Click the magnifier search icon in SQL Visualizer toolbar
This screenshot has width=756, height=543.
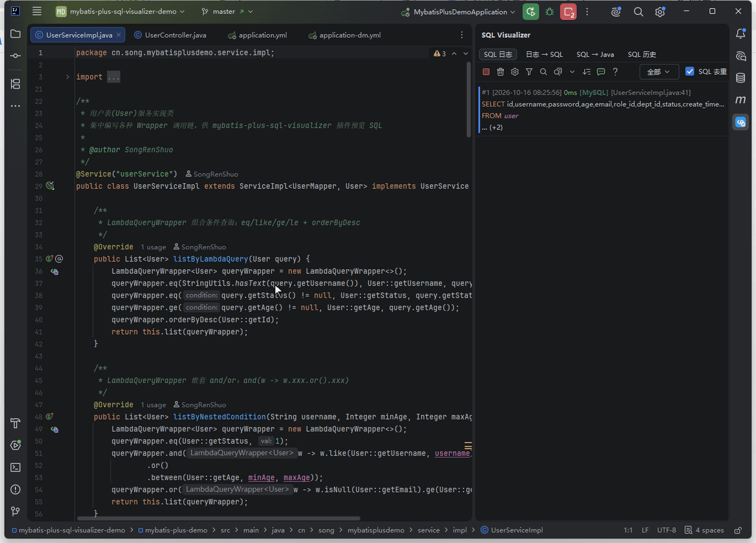543,72
